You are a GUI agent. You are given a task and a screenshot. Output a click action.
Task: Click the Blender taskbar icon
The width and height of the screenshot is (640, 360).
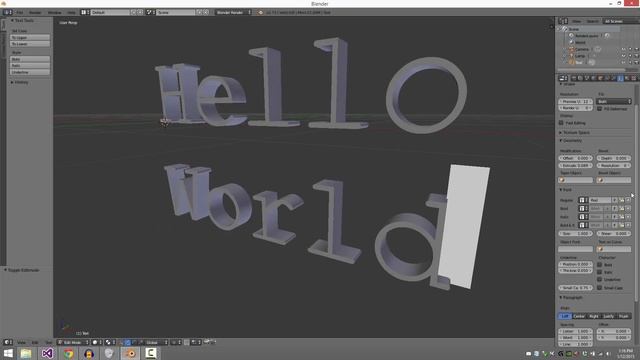131,353
